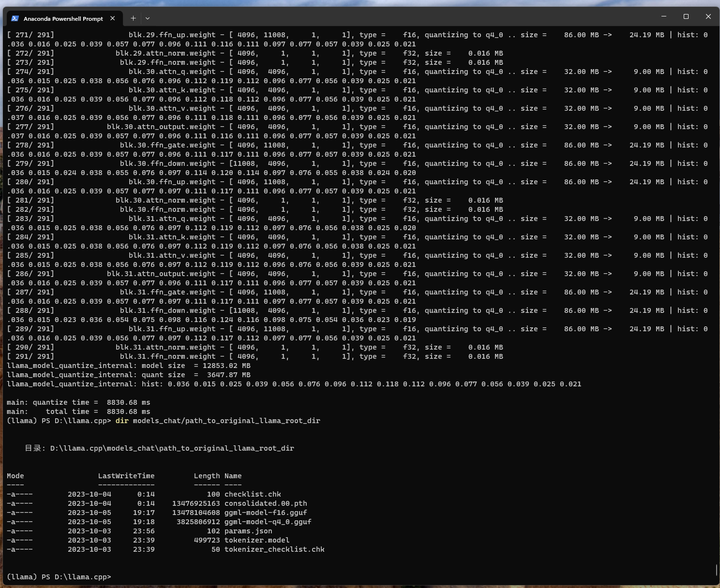Screen dimensions: 720x588
Task: Click file name ggml-model-q4_0.gguf
Action: pos(268,522)
